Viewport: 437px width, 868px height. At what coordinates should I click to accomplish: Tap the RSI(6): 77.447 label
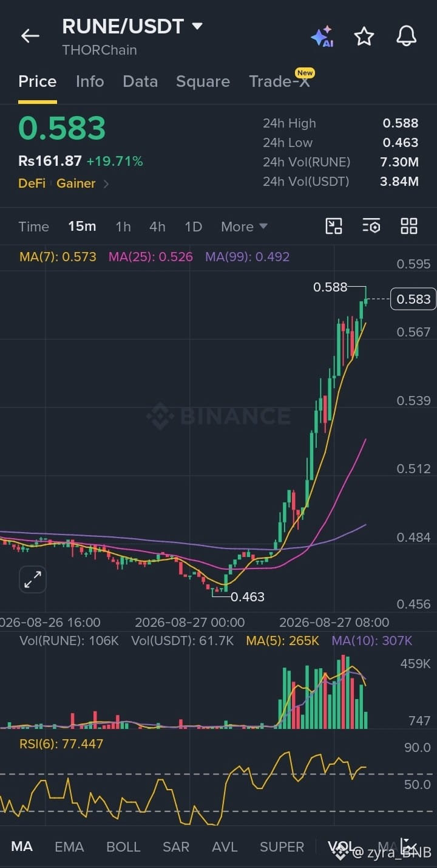[x=61, y=744]
